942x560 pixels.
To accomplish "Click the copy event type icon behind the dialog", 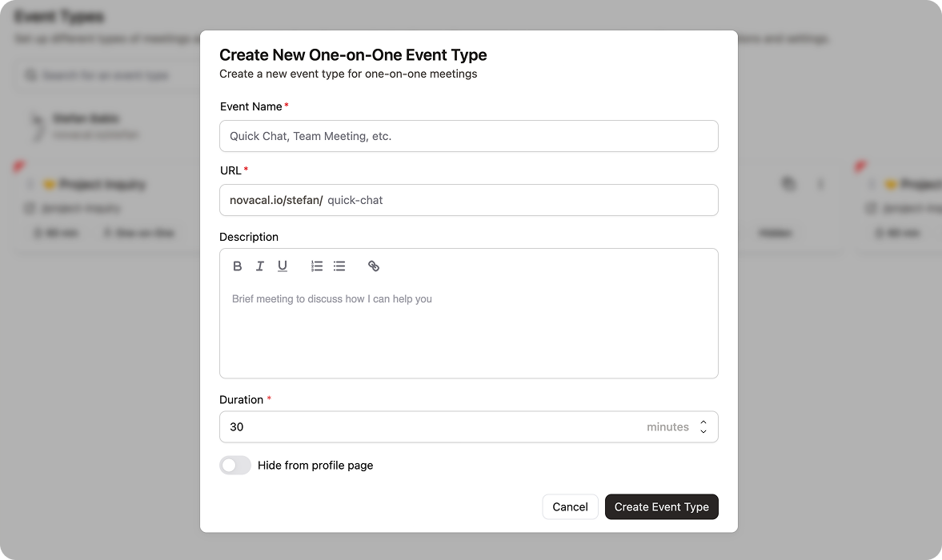I will tap(789, 183).
